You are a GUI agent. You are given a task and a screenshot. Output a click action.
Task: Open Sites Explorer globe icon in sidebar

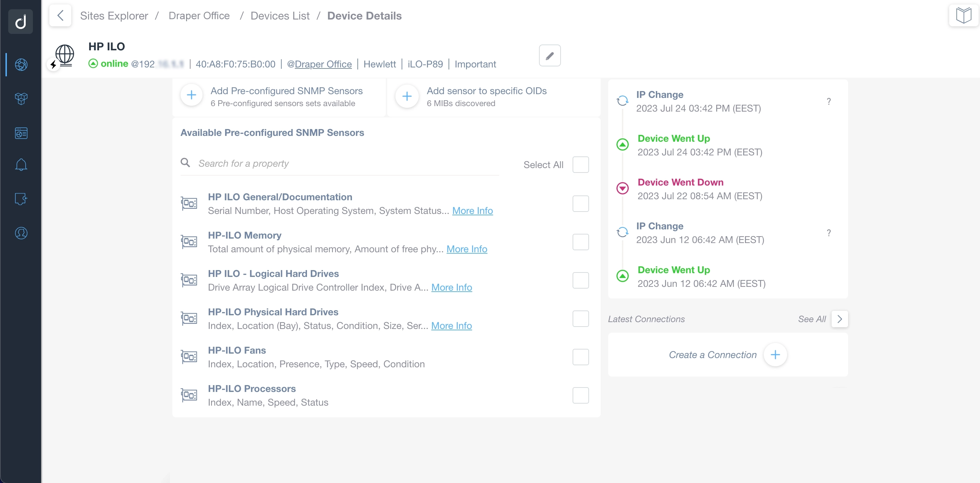[21, 65]
